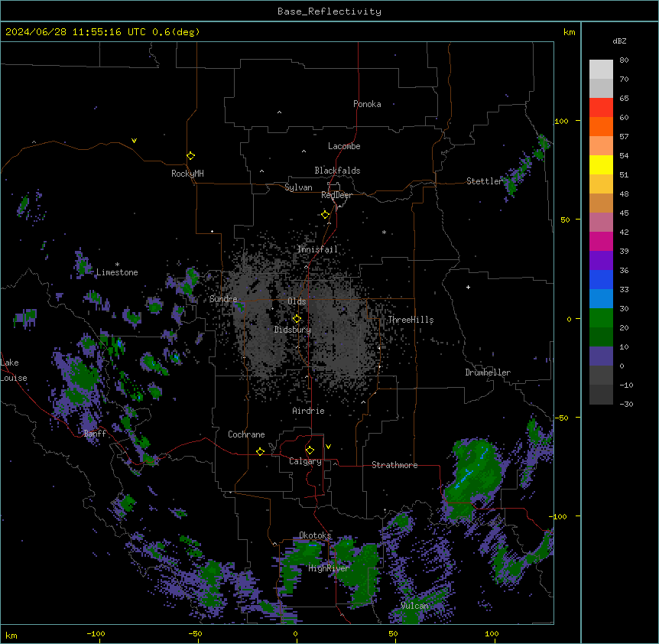Click the Lacombe label

coord(344,146)
